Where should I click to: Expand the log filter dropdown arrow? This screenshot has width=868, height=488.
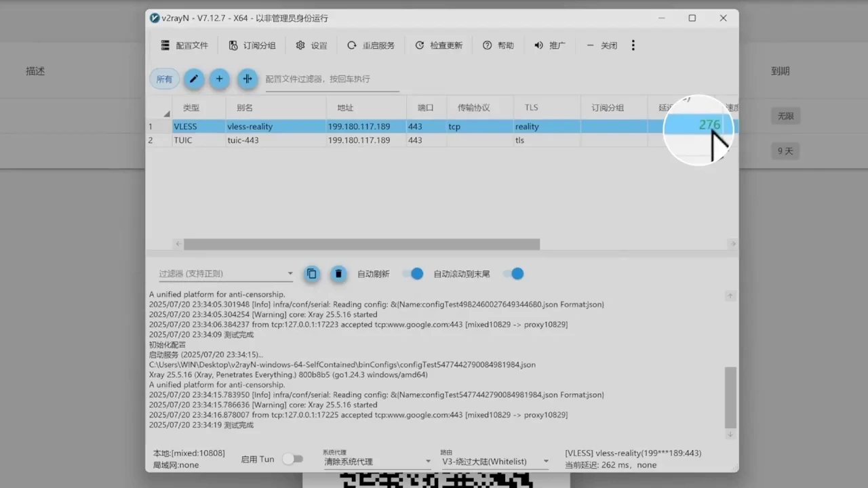(x=290, y=274)
